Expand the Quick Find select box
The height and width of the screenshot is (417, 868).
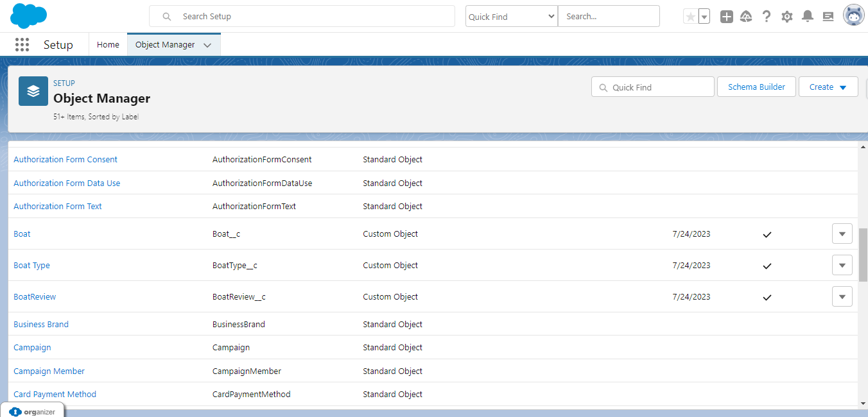(511, 17)
